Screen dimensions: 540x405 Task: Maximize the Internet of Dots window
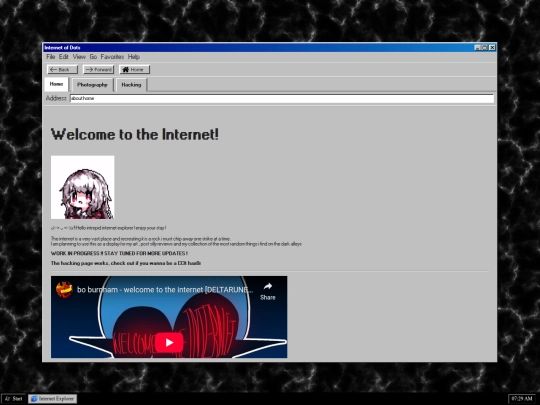[x=484, y=48]
